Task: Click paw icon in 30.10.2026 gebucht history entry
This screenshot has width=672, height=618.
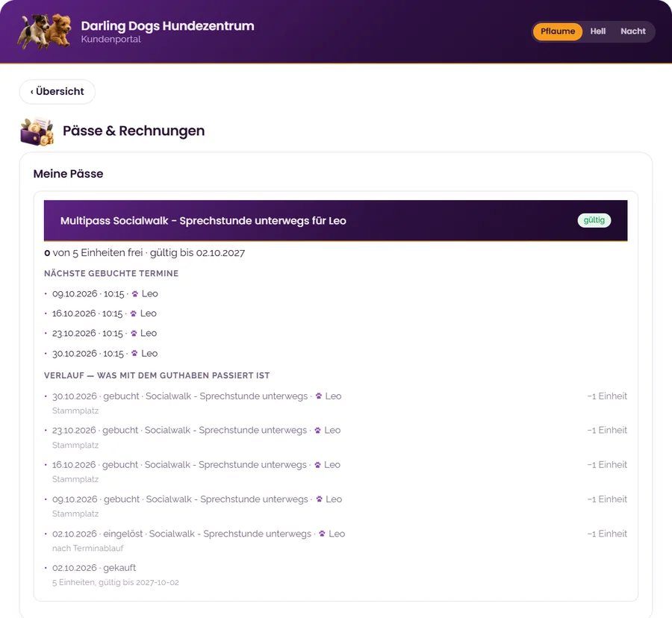Action: click(x=318, y=396)
